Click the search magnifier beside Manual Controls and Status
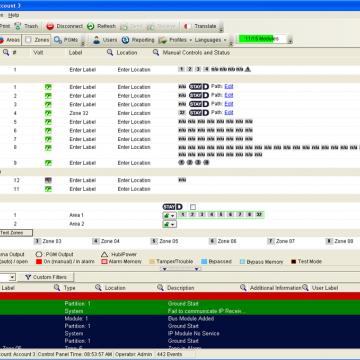 (x=156, y=52)
